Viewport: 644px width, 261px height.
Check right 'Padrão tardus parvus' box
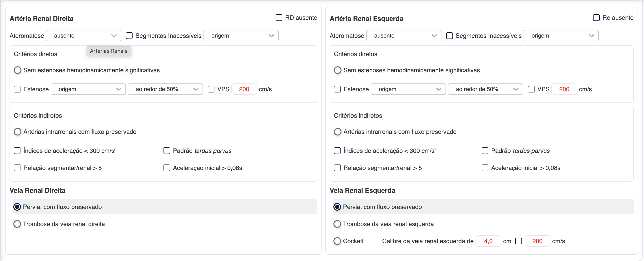point(167,151)
